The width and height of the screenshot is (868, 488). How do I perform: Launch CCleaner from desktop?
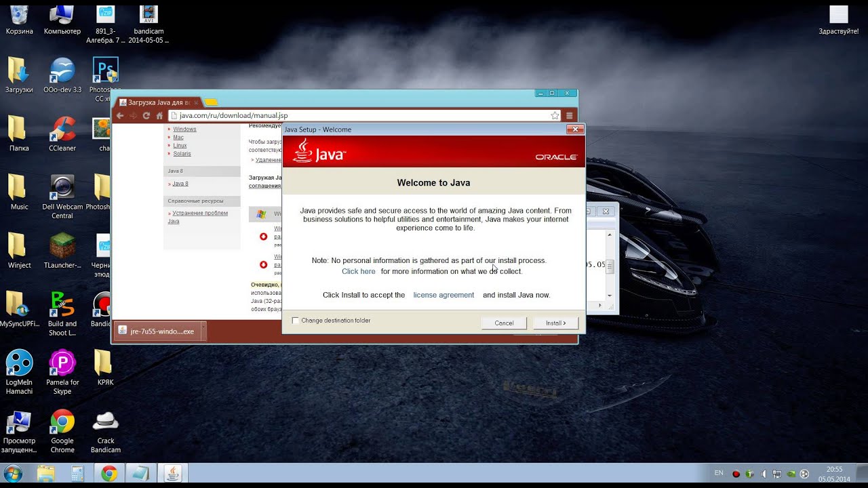click(x=62, y=134)
